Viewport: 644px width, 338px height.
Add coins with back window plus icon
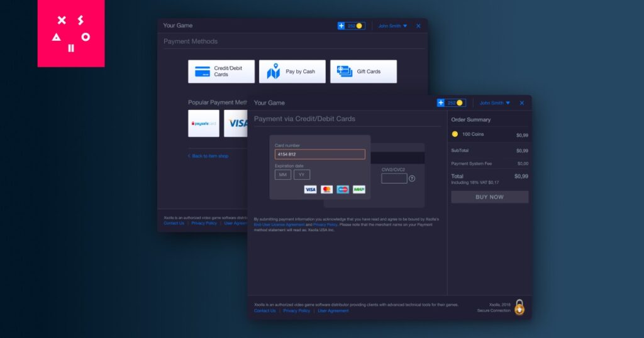click(x=341, y=26)
